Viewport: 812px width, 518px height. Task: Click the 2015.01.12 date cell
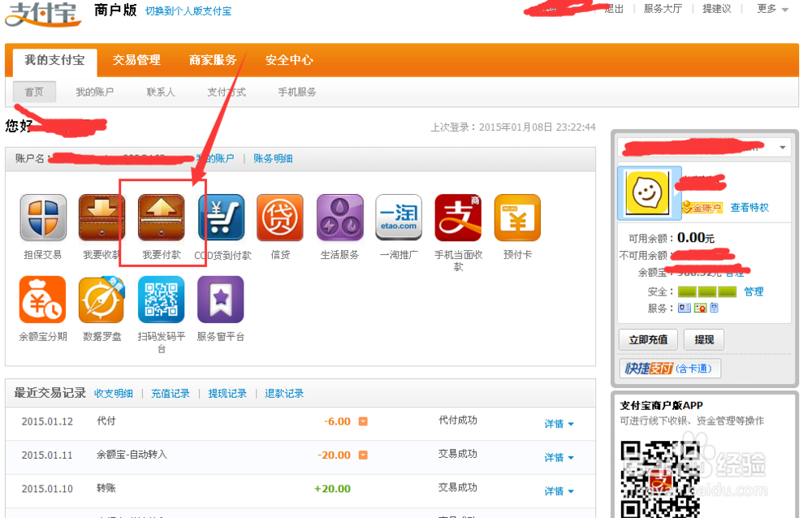tap(47, 421)
